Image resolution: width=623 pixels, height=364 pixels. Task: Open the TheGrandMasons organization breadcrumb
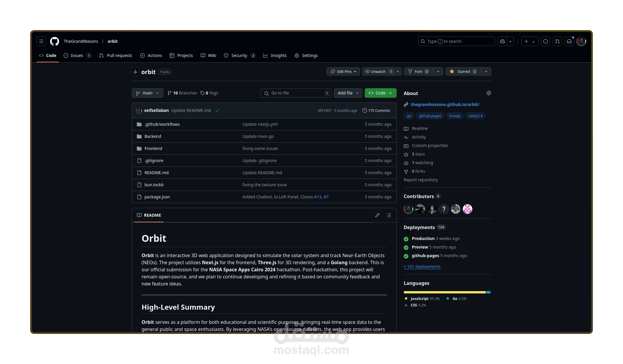pyautogui.click(x=81, y=41)
